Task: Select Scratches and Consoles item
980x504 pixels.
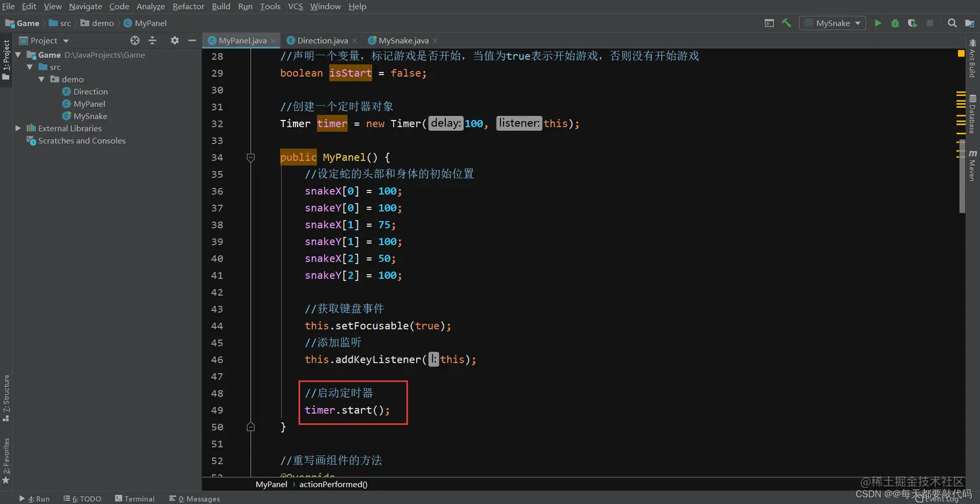Action: pyautogui.click(x=76, y=141)
